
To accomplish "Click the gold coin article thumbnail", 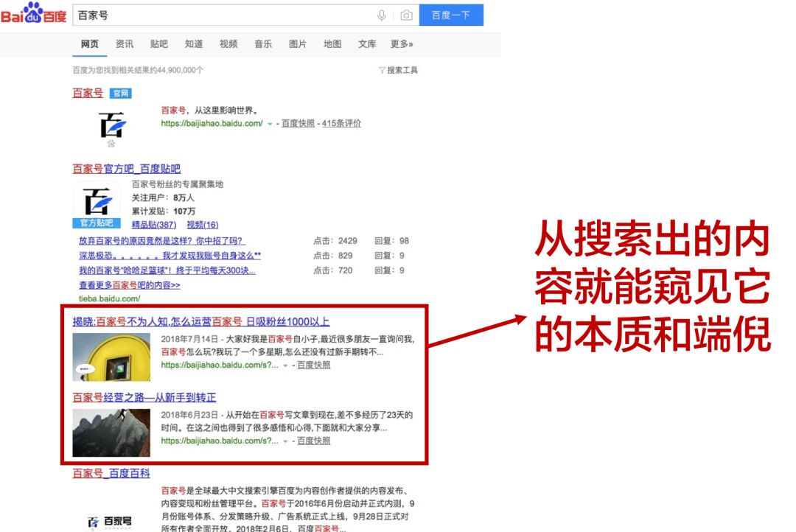I will 111,357.
